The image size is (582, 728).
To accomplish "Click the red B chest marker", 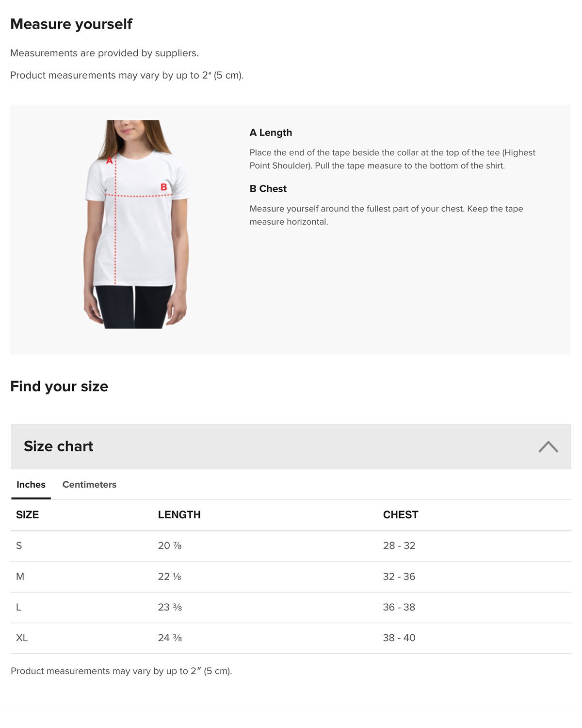I will pyautogui.click(x=163, y=187).
